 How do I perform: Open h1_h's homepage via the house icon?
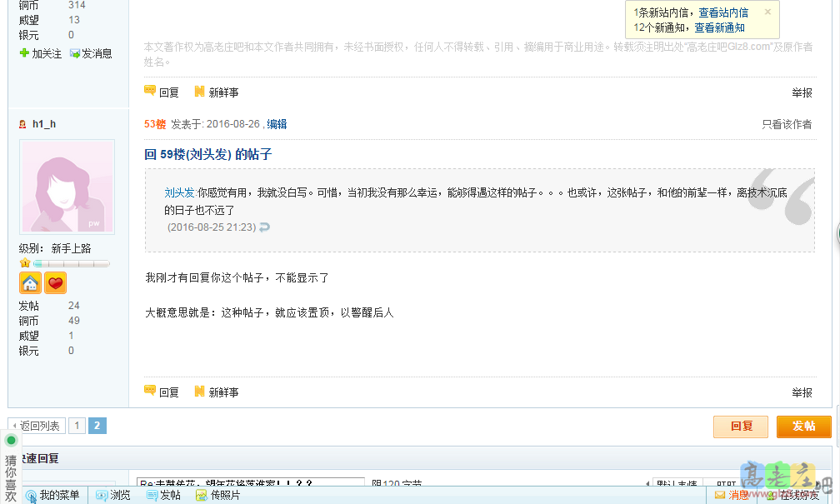30,282
